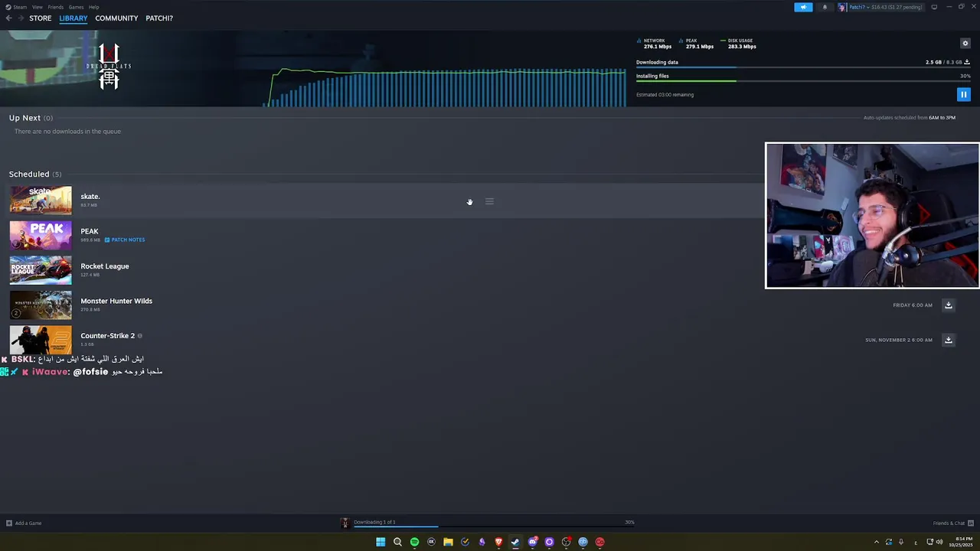Open the PATCHI? profile tab
Screen dimensions: 980x551
pyautogui.click(x=159, y=18)
